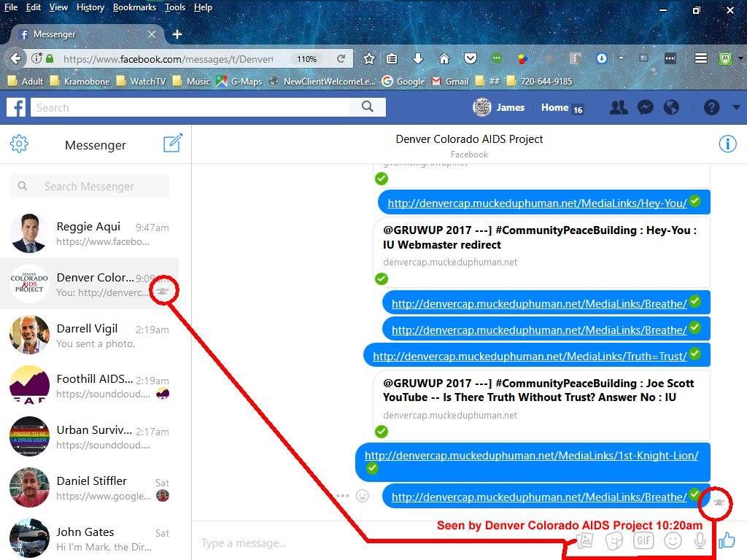Open the Google bookmark

pyautogui.click(x=403, y=82)
